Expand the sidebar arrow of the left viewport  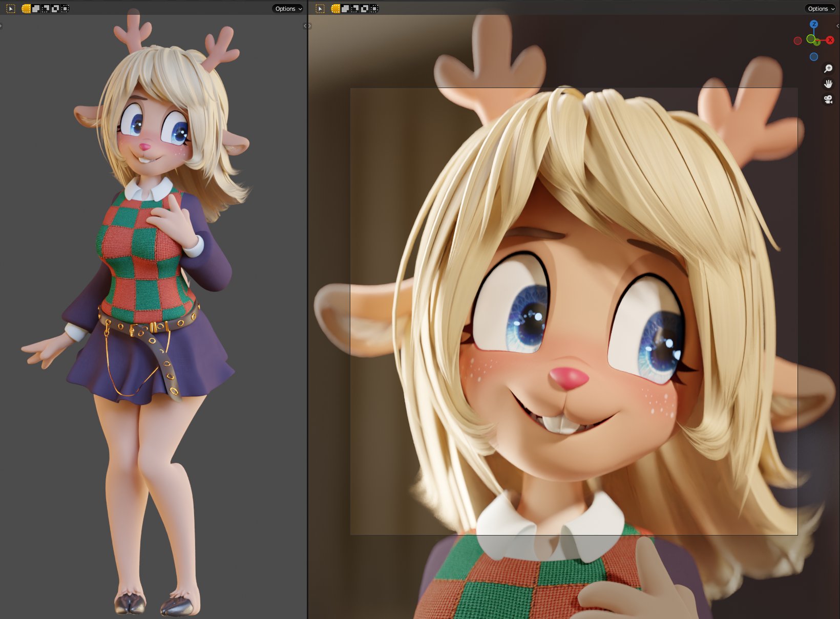tap(305, 26)
